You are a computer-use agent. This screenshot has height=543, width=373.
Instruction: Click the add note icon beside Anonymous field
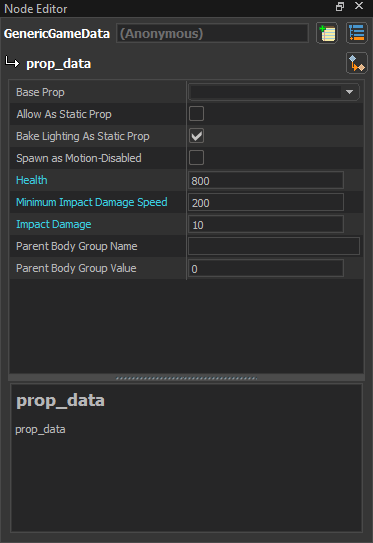tap(327, 33)
